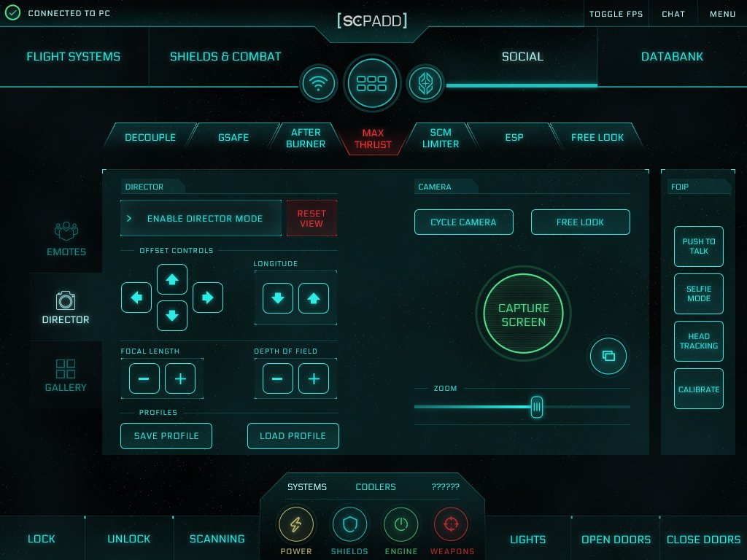Image resolution: width=747 pixels, height=560 pixels.
Task: Switch to Shields & Combat tab
Action: point(225,57)
